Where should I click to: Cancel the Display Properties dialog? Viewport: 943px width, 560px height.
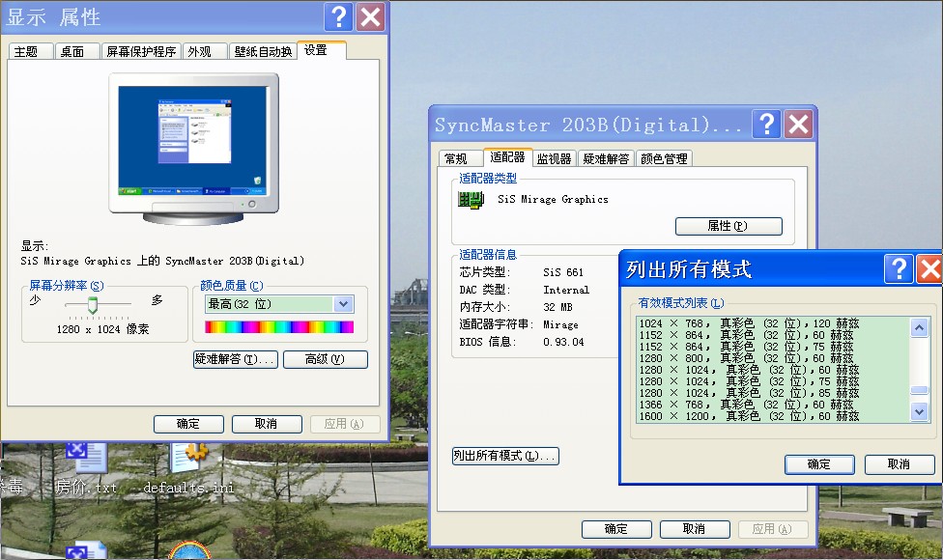[x=267, y=424]
